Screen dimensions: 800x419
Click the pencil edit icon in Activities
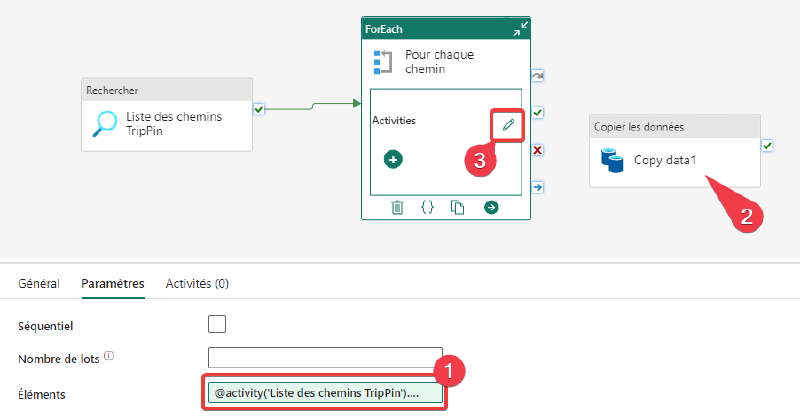508,125
